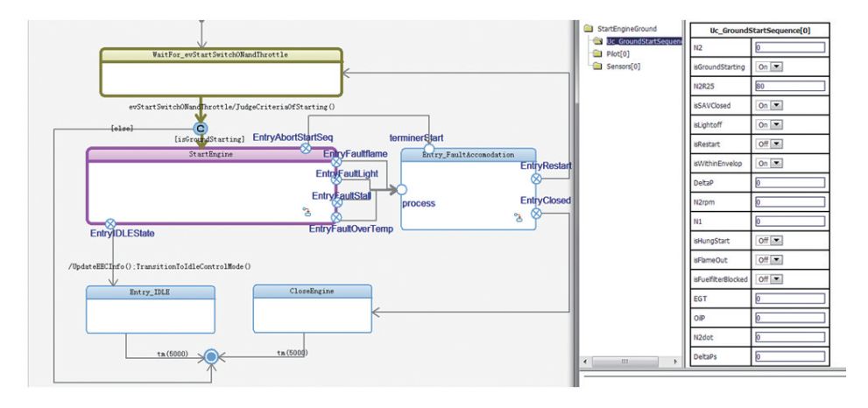Click the StartEngineGround folder icon

(x=589, y=29)
